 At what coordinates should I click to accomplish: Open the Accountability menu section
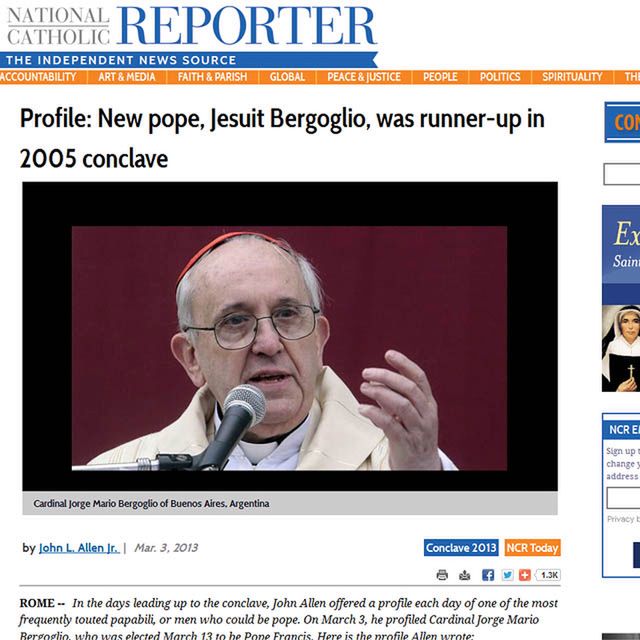[38, 77]
